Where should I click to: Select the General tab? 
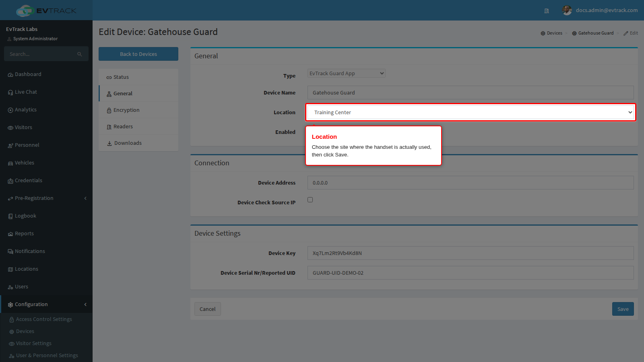138,94
